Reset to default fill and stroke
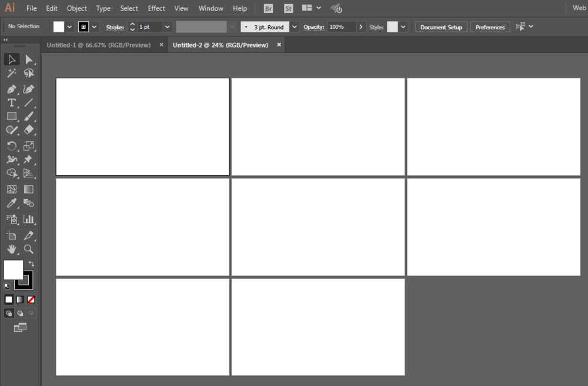This screenshot has height=386, width=588. [x=7, y=286]
